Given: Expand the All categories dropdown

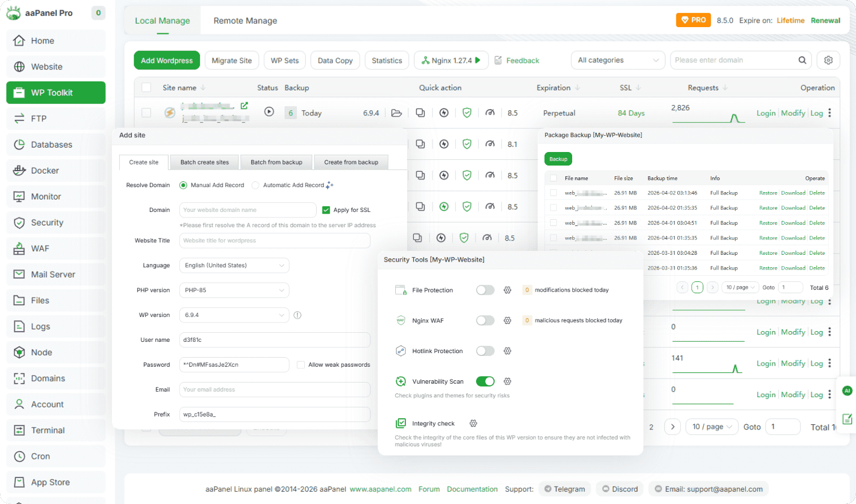Looking at the screenshot, I should point(618,60).
